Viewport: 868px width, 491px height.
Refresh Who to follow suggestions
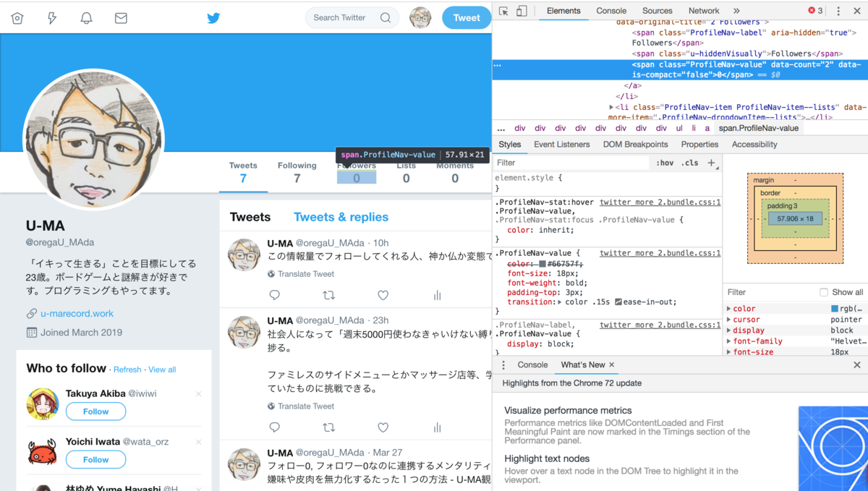[127, 370]
